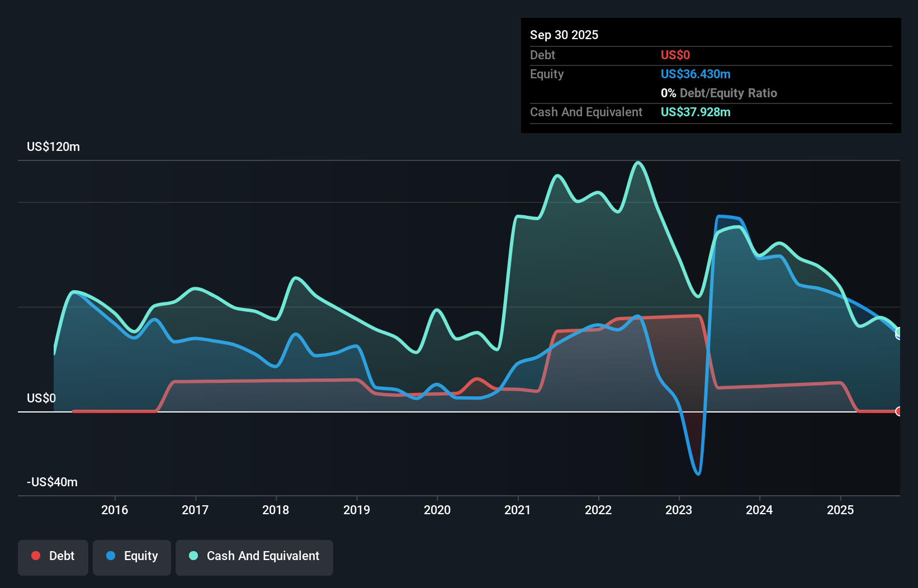
Task: Click the 2023 x-axis label
Action: (x=679, y=510)
